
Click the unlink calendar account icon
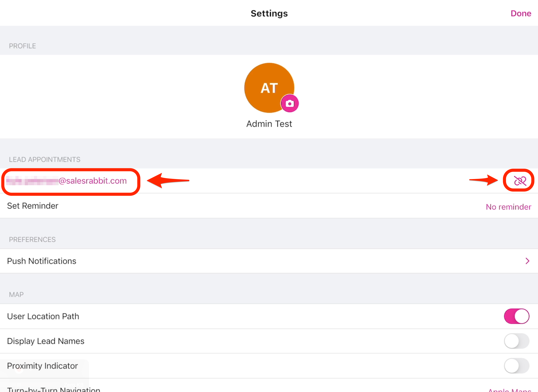[x=520, y=181]
